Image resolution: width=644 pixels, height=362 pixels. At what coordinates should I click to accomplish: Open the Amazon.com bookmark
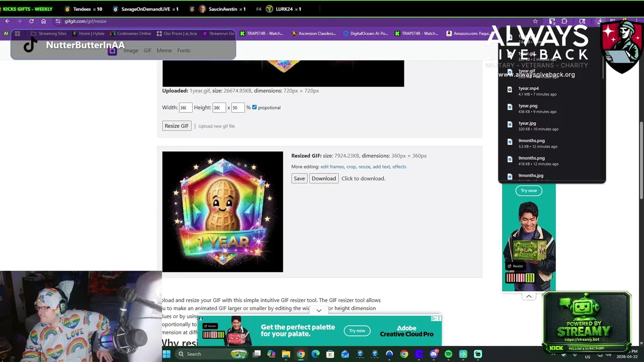(468, 34)
